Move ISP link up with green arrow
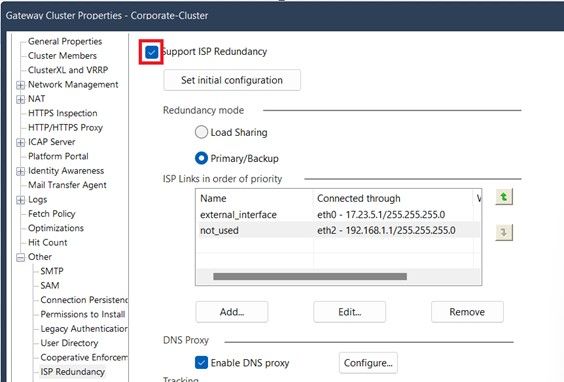564x382 pixels. tap(504, 197)
